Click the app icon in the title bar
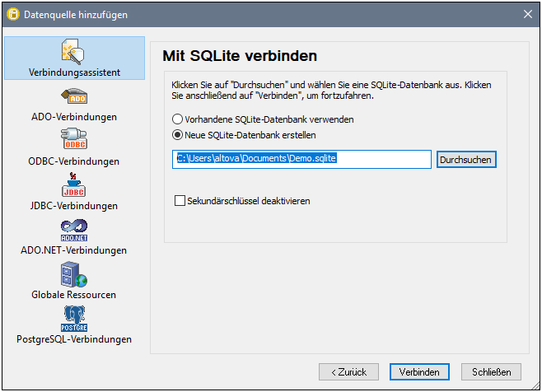The height and width of the screenshot is (392, 542). [12, 14]
